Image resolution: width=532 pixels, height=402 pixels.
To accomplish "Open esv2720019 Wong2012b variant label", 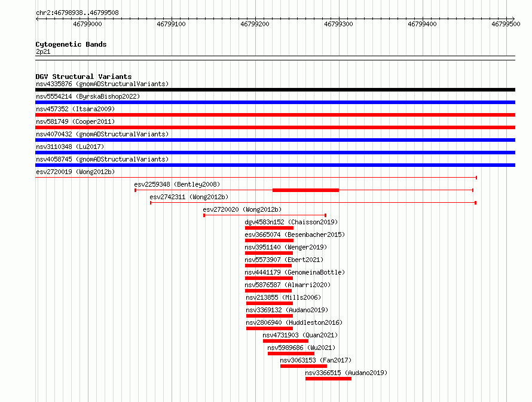I will click(x=75, y=172).
